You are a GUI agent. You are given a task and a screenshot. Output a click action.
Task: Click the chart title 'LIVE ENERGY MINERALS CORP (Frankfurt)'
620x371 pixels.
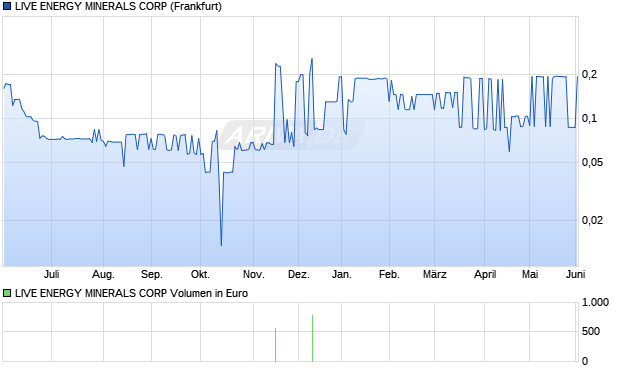click(118, 6)
